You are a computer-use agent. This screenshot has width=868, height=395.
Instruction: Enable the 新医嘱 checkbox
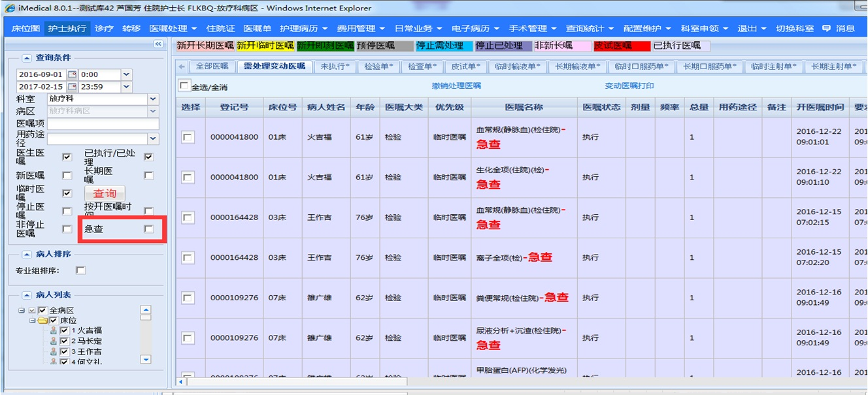coord(67,176)
